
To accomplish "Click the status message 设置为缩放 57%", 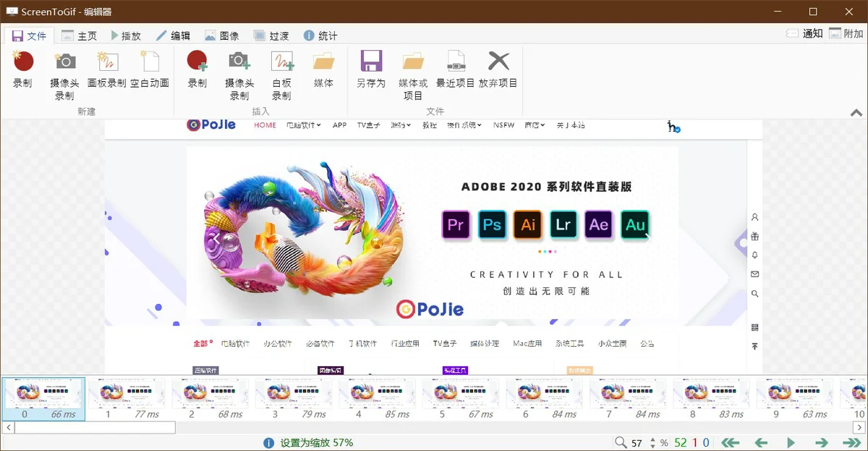I will 317,442.
